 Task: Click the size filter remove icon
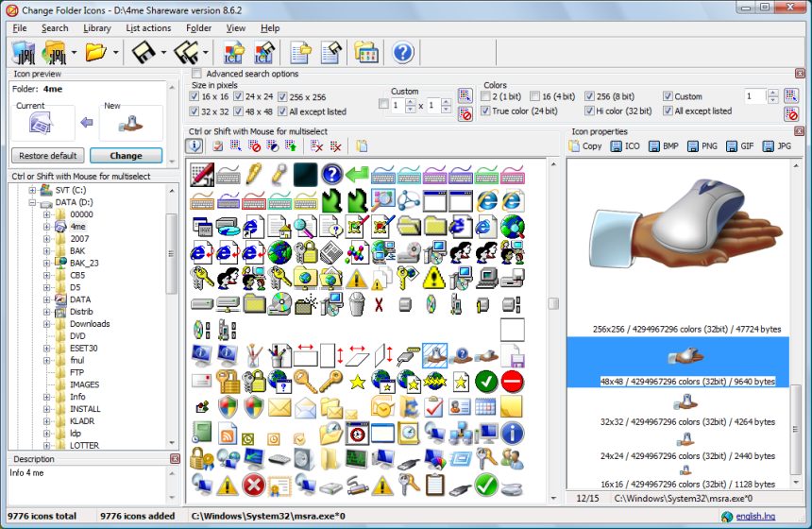pyautogui.click(x=465, y=114)
